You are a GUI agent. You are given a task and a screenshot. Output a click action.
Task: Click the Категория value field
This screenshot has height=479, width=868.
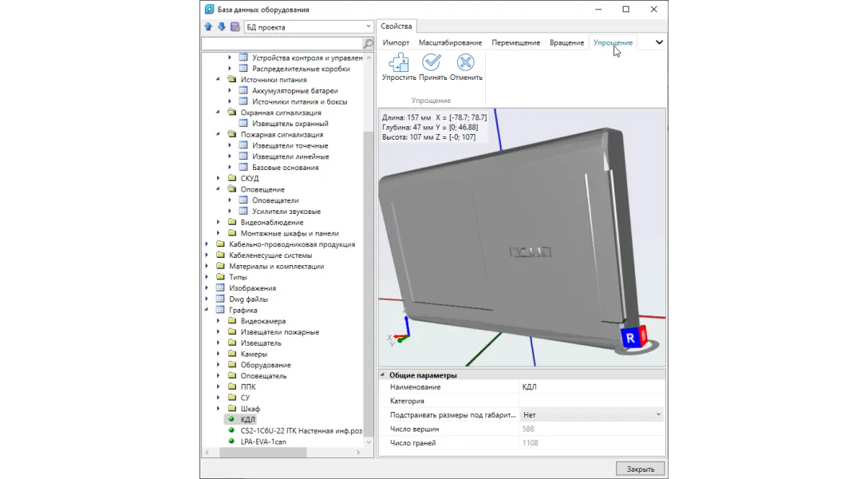[x=590, y=401]
